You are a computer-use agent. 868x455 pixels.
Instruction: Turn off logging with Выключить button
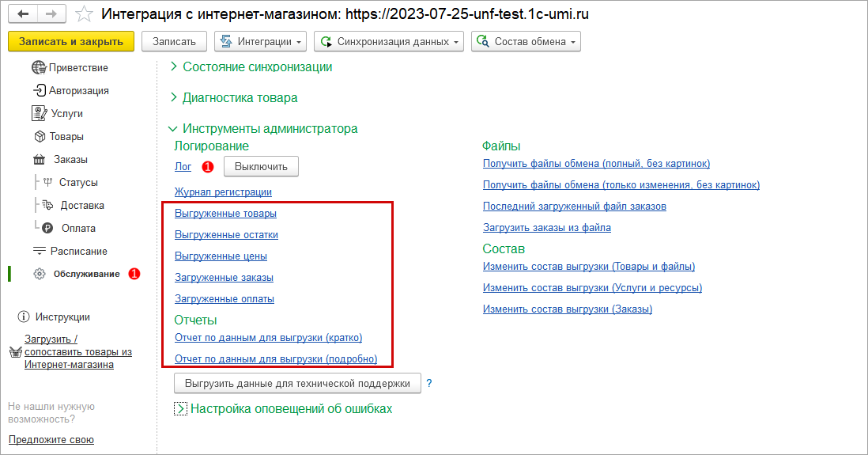click(x=262, y=166)
